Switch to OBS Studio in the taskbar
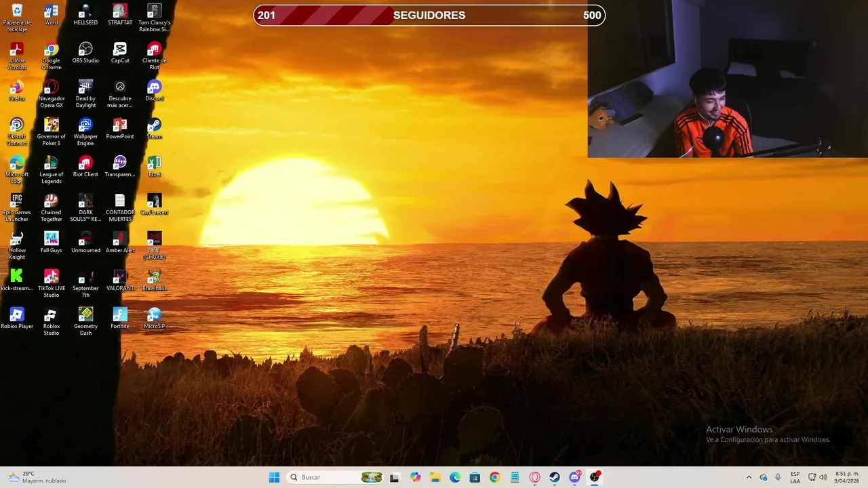This screenshot has height=488, width=868. coord(595,477)
